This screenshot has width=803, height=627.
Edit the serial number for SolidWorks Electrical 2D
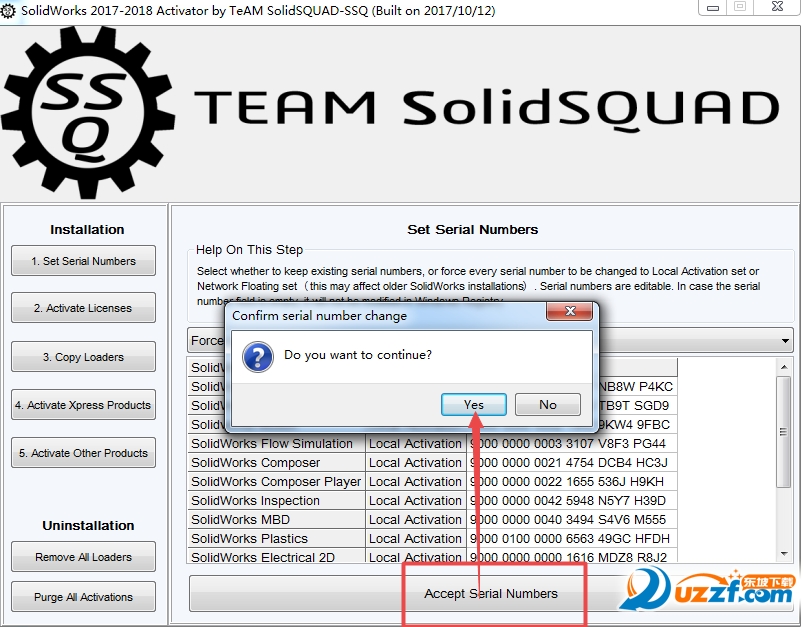point(572,556)
